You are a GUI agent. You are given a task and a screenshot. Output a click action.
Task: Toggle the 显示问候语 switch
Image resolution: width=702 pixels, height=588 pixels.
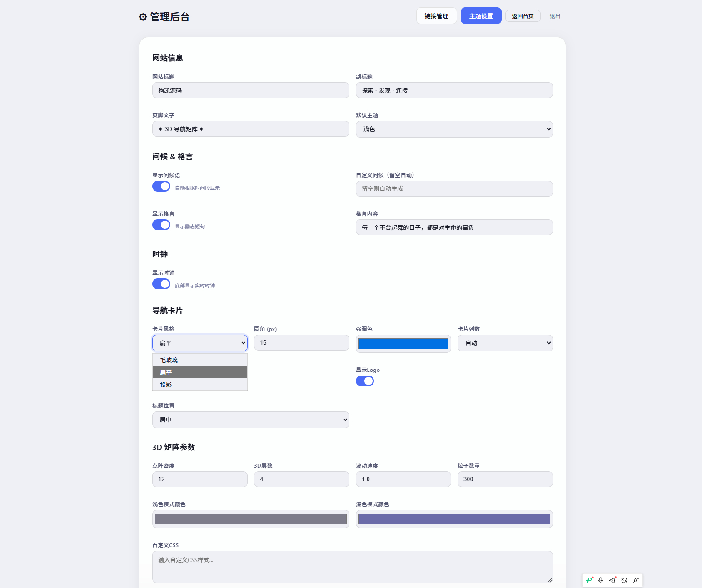[x=161, y=186]
